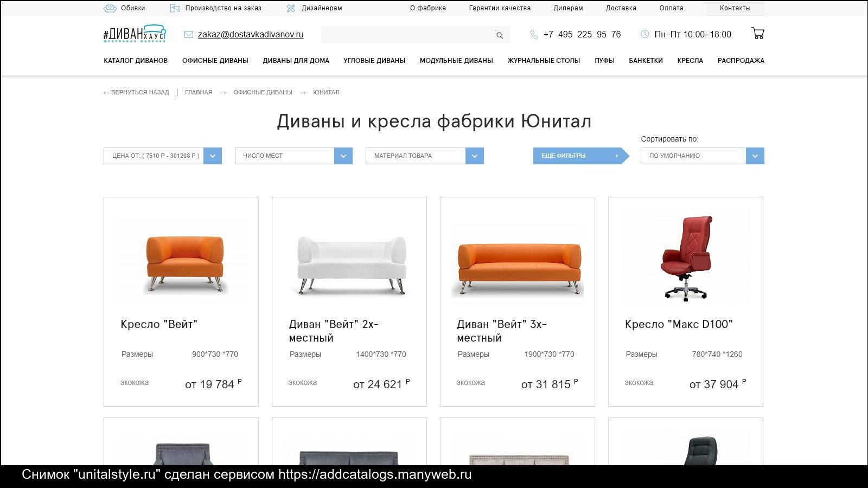
Task: Click zakaz@dostavkadivanov.ru email link
Action: point(251,35)
